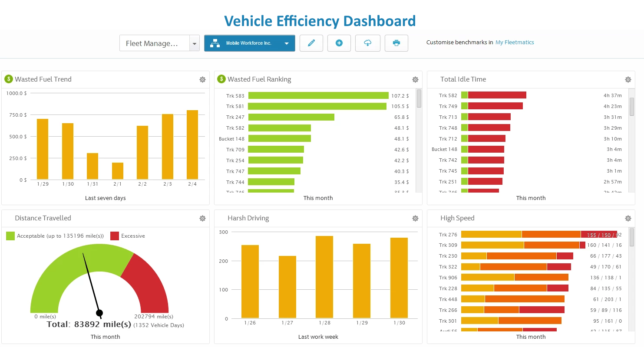644x347 pixels.
Task: Click Trk 448 label in High Speed
Action: point(448,299)
